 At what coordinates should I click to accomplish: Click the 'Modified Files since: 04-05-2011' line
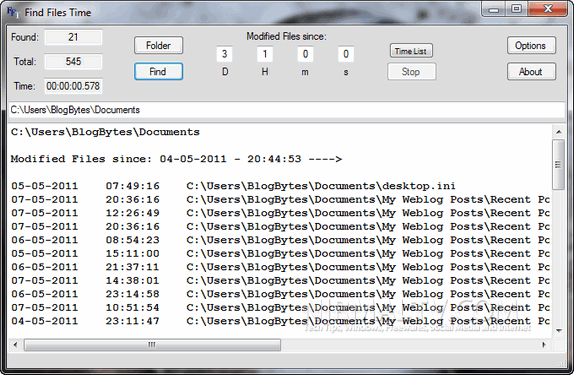(176, 159)
